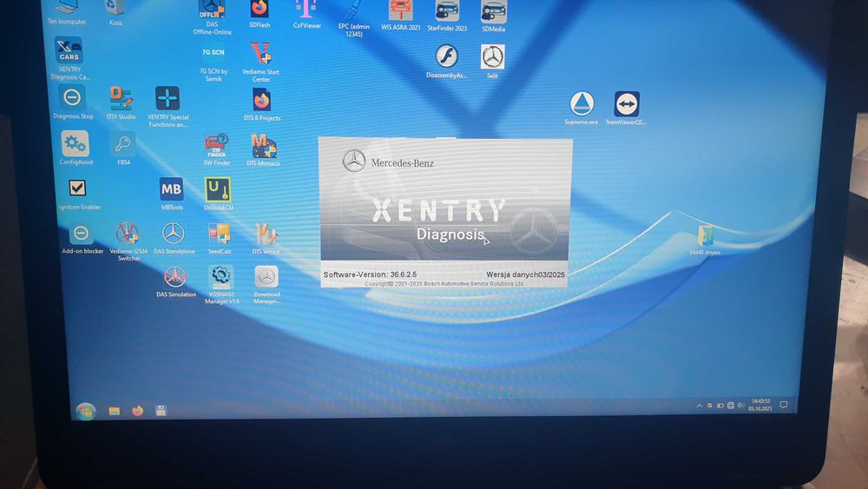This screenshot has height=489, width=868.
Task: Launch SW Finder shortcut
Action: click(216, 148)
